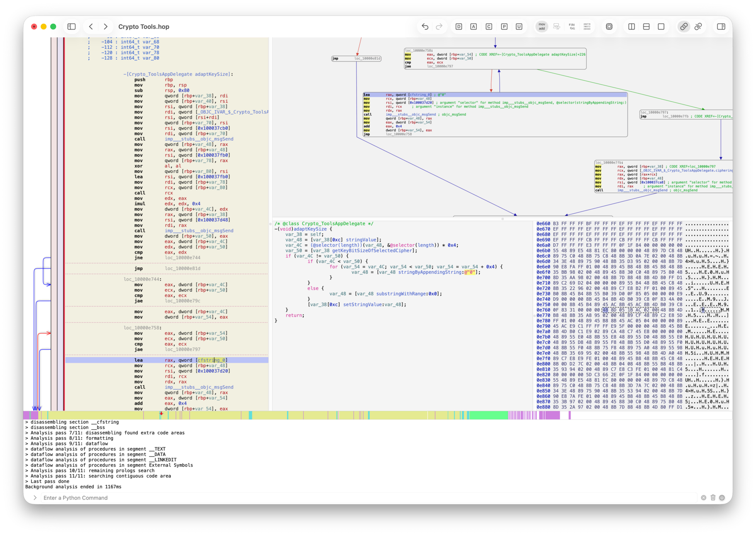
Task: Open the CPU chip icon in toolbar
Action: pyautogui.click(x=609, y=27)
